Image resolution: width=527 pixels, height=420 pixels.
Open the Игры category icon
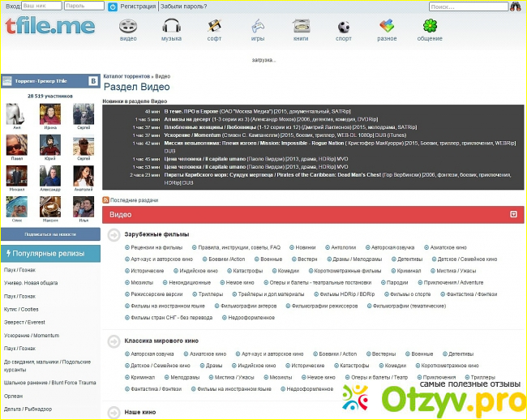pyautogui.click(x=257, y=26)
